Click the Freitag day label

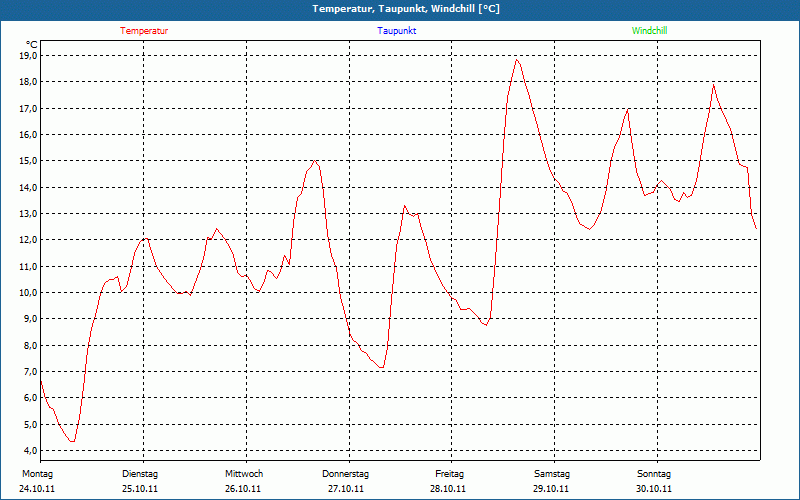pyautogui.click(x=449, y=474)
